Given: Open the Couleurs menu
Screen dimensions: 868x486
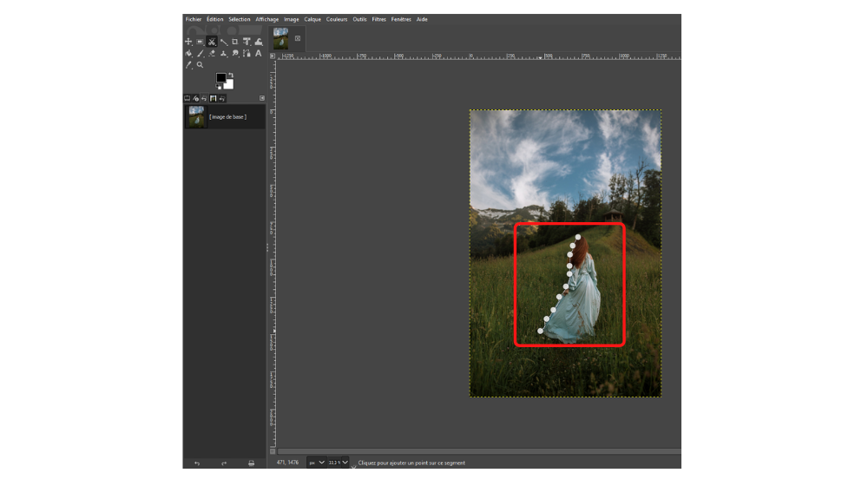Looking at the screenshot, I should [x=337, y=19].
